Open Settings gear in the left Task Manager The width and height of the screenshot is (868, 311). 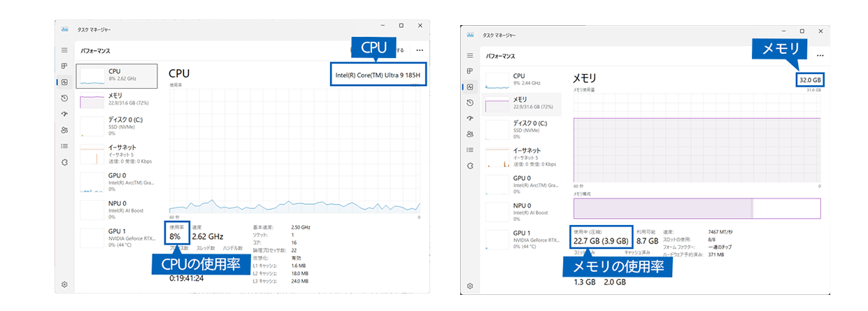pyautogui.click(x=64, y=284)
